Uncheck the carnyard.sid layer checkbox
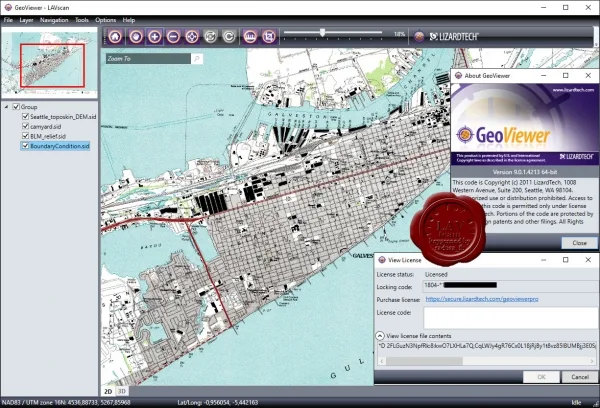600x408 pixels. point(26,126)
